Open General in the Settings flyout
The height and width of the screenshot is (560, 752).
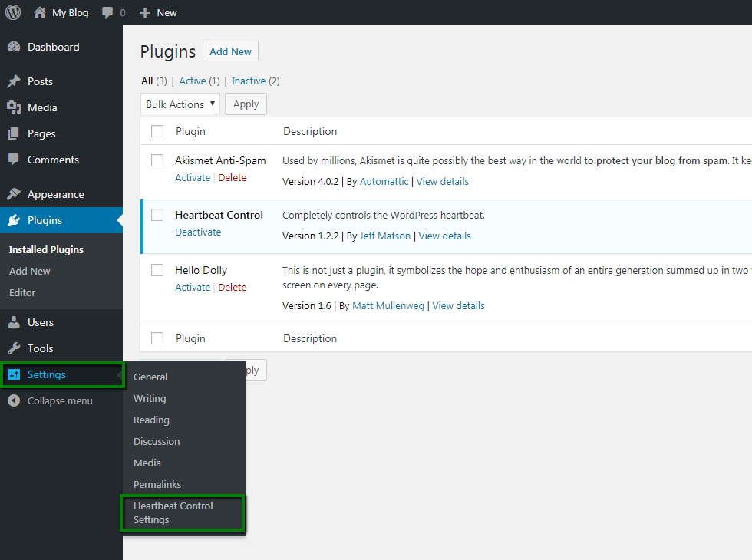click(x=150, y=377)
